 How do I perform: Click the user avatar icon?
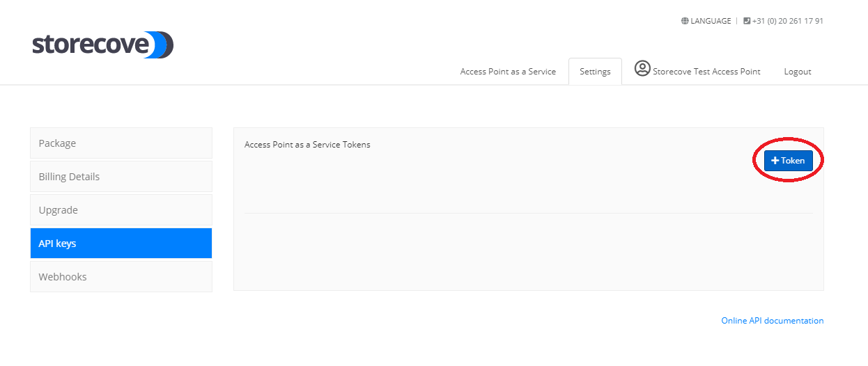(642, 69)
